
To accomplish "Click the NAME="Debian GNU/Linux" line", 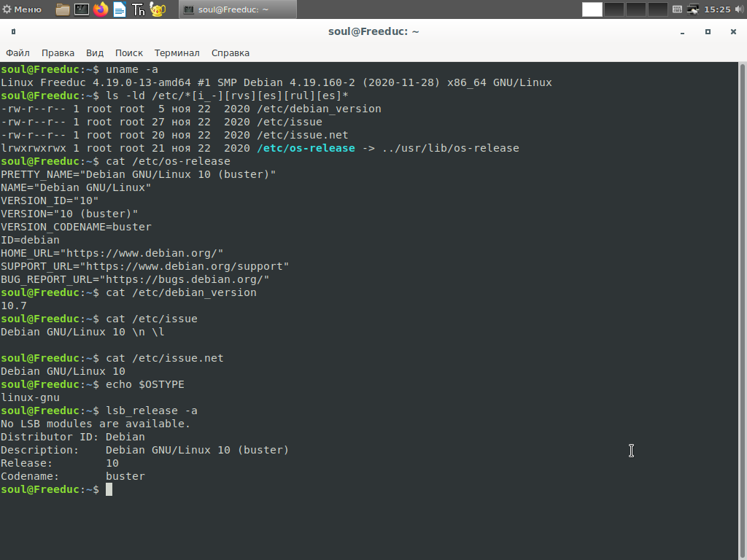I will coord(76,187).
